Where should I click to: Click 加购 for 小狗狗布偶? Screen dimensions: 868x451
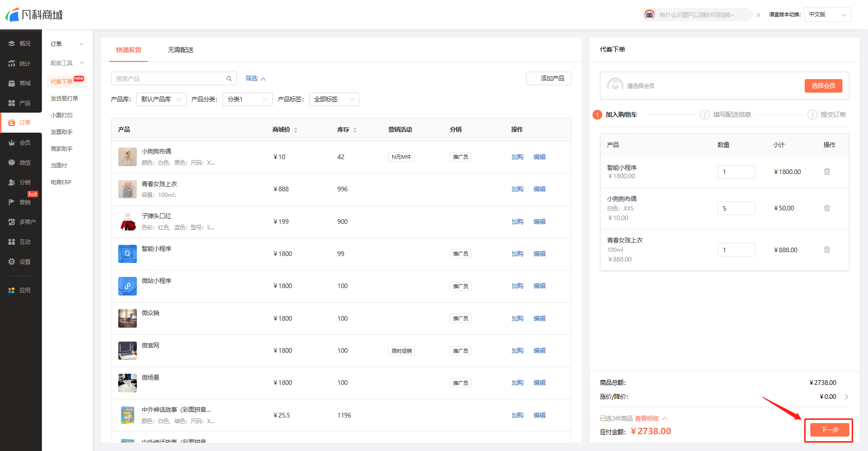518,157
